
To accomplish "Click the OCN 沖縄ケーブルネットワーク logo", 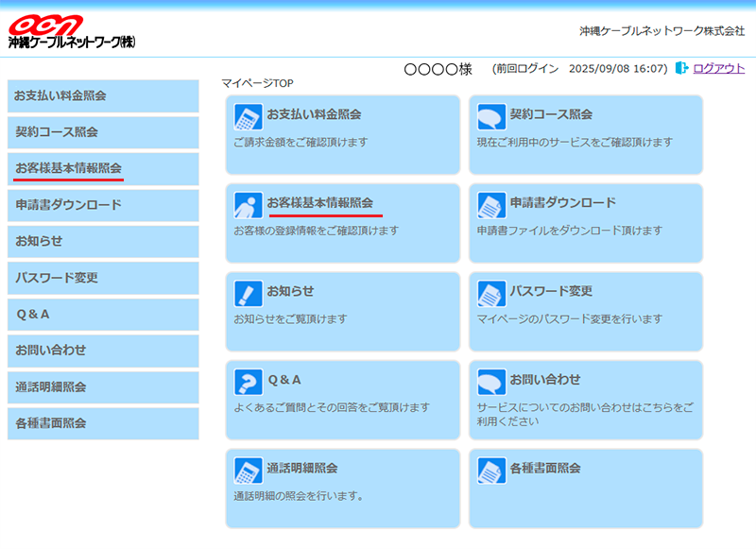I will tap(73, 32).
